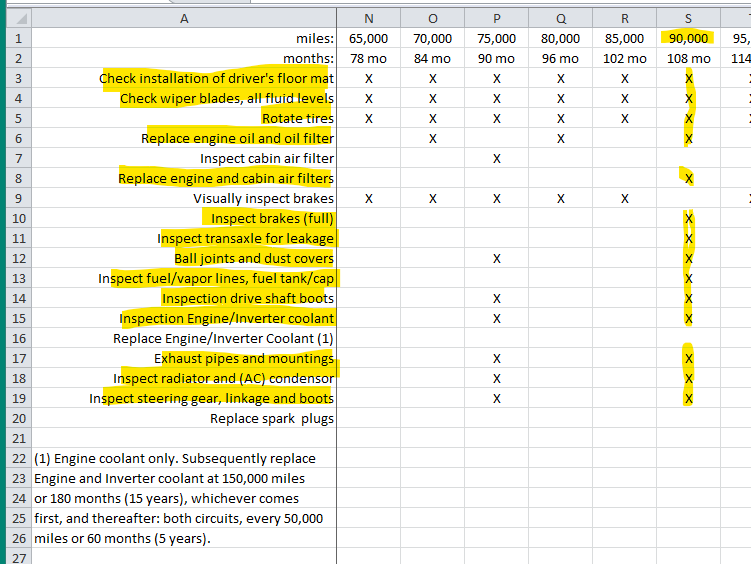
Task: Select the 70,000 miles cell
Action: coord(432,38)
